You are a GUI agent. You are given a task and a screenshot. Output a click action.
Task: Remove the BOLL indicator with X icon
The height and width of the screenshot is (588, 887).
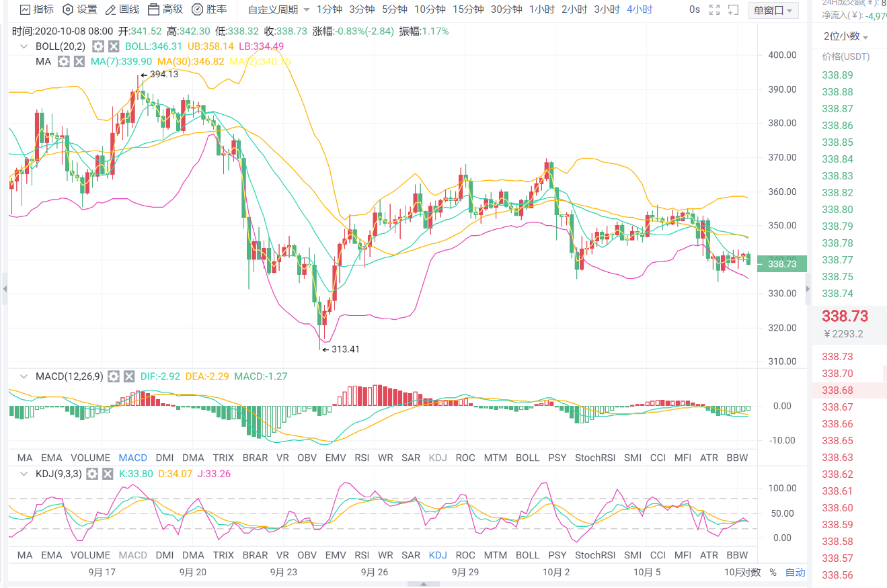114,46
